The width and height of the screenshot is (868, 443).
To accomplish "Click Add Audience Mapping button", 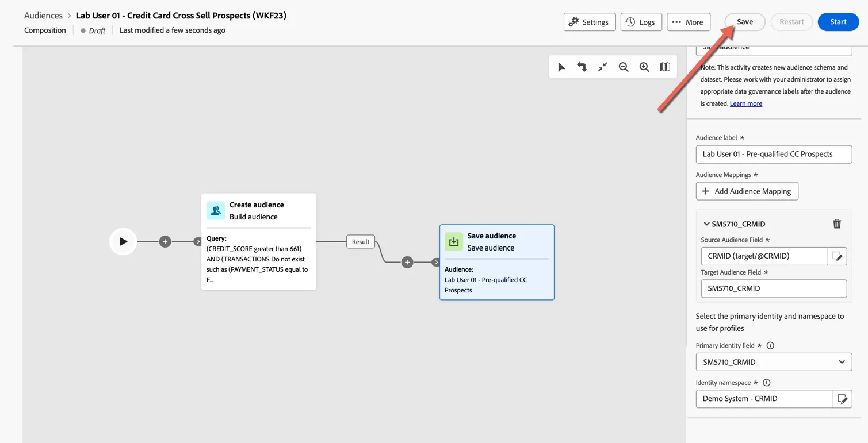I will coord(747,191).
